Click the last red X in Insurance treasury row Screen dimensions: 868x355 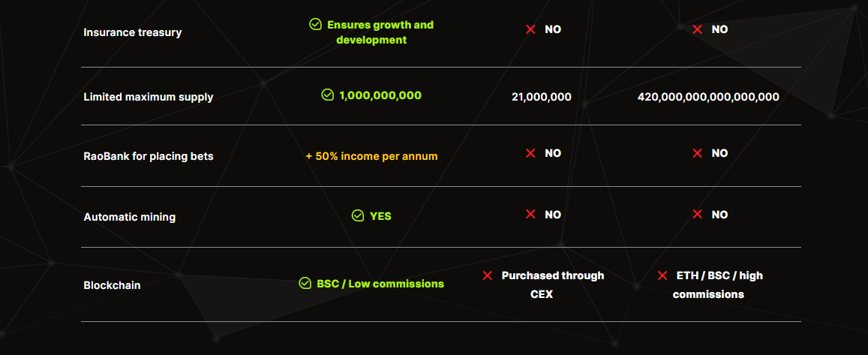(x=698, y=29)
